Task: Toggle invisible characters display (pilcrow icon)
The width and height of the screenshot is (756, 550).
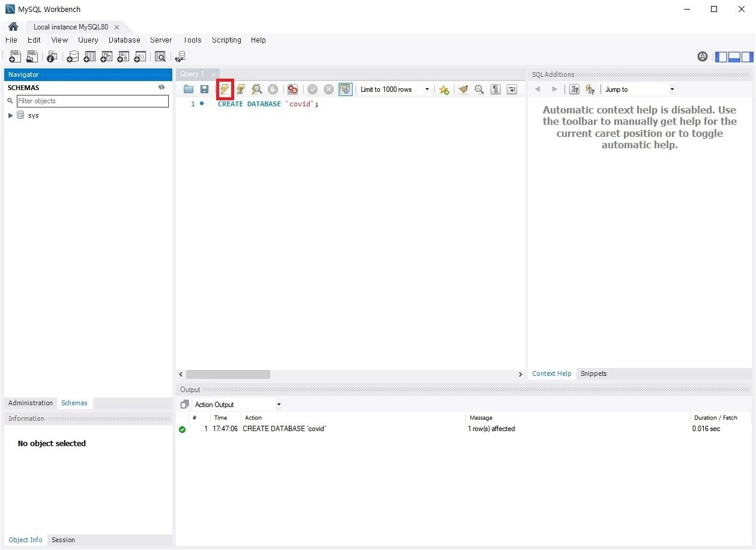Action: (x=495, y=89)
